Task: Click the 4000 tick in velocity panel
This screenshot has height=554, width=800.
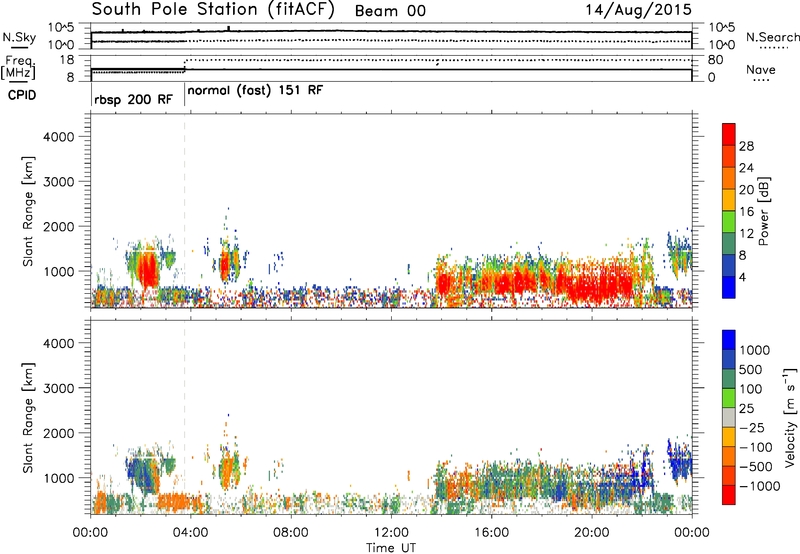Action: click(58, 343)
